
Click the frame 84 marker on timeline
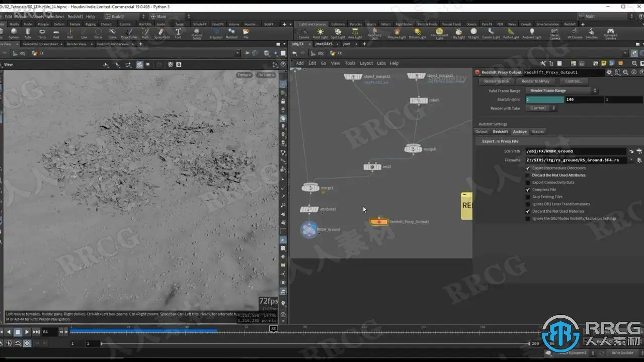(273, 329)
